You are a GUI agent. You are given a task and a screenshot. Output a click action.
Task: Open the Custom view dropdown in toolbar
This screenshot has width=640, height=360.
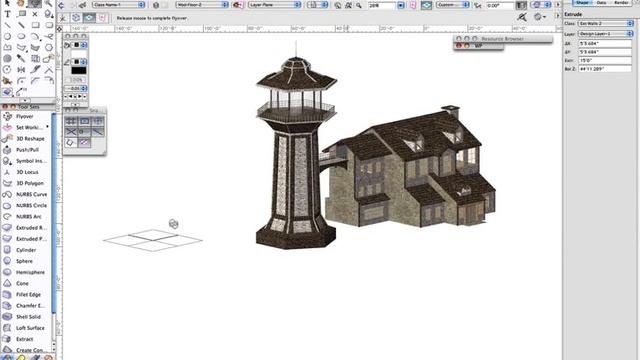click(452, 5)
